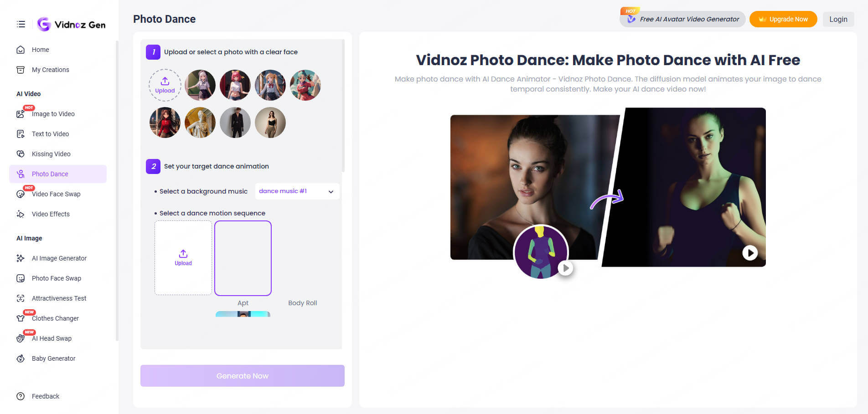This screenshot has height=414, width=868.
Task: Open Text to Video tool
Action: pos(58,134)
